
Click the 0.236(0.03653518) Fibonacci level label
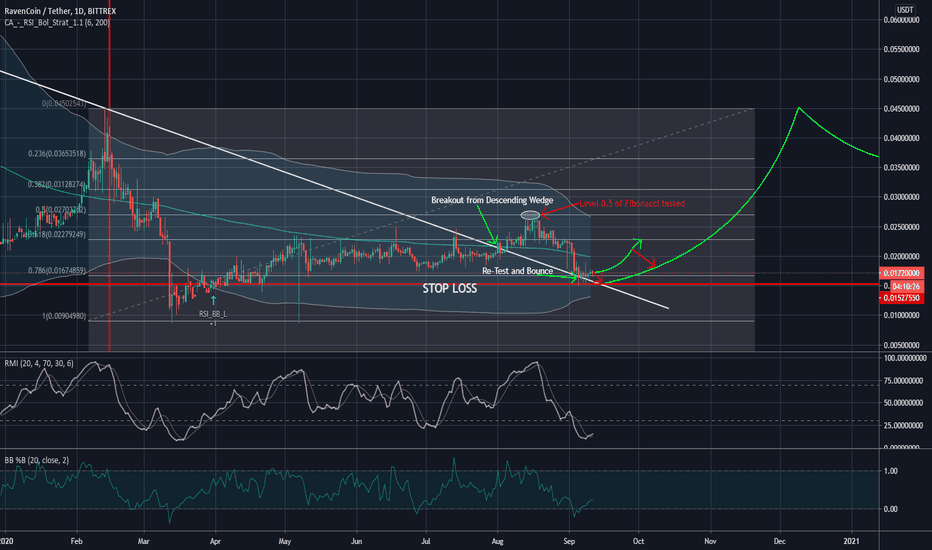click(57, 153)
